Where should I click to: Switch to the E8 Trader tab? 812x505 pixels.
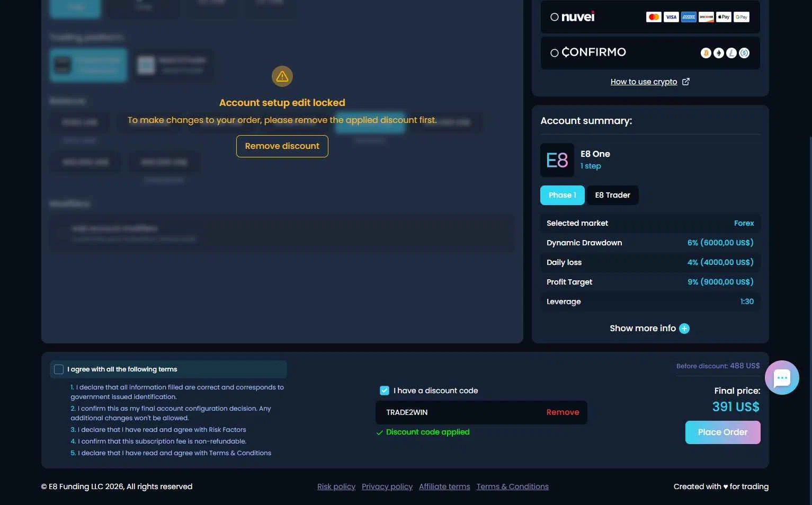[x=612, y=195]
